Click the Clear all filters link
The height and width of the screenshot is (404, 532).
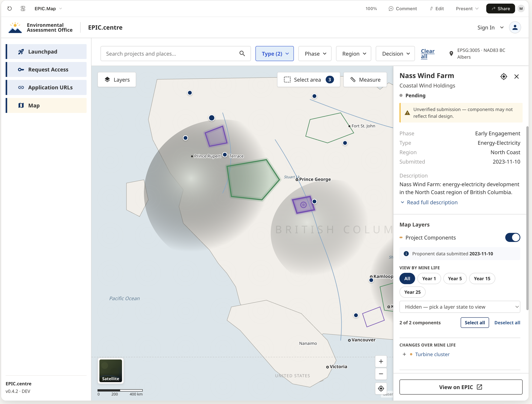(428, 54)
